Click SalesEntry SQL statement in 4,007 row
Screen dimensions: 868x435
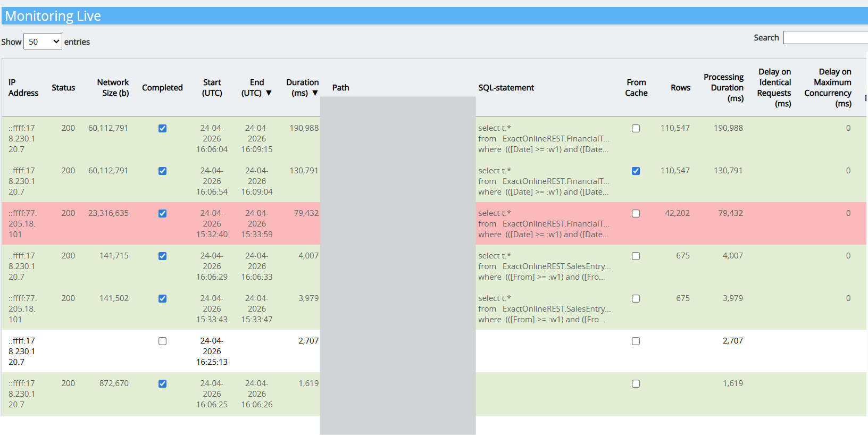click(x=544, y=266)
